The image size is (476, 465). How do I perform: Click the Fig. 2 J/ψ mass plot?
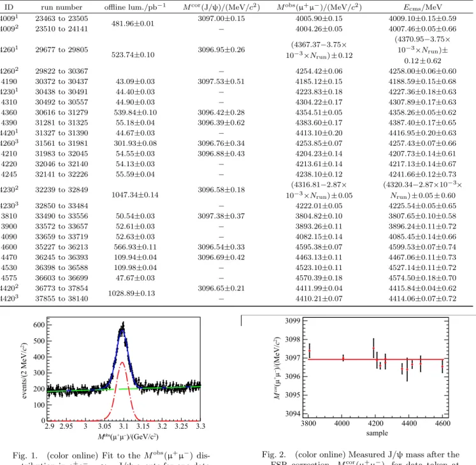pyautogui.click(x=376, y=368)
